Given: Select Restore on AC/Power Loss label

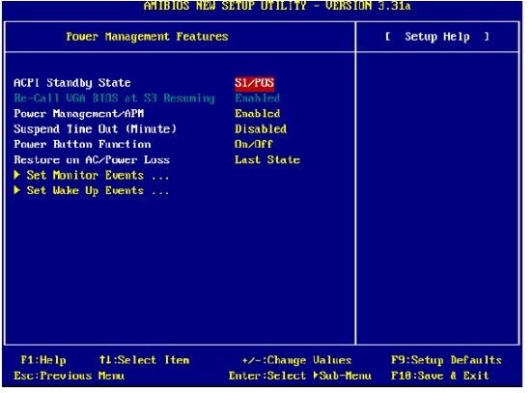Looking at the screenshot, I should tap(92, 160).
